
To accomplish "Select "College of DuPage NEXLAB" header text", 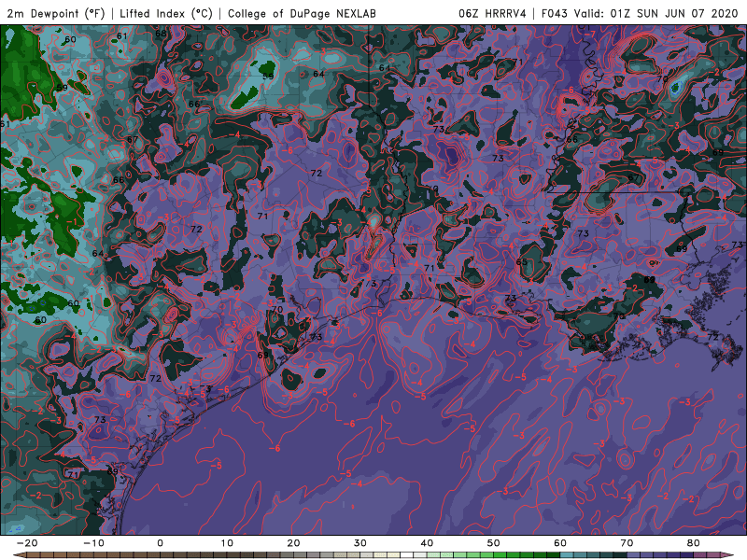I will pyautogui.click(x=302, y=13).
